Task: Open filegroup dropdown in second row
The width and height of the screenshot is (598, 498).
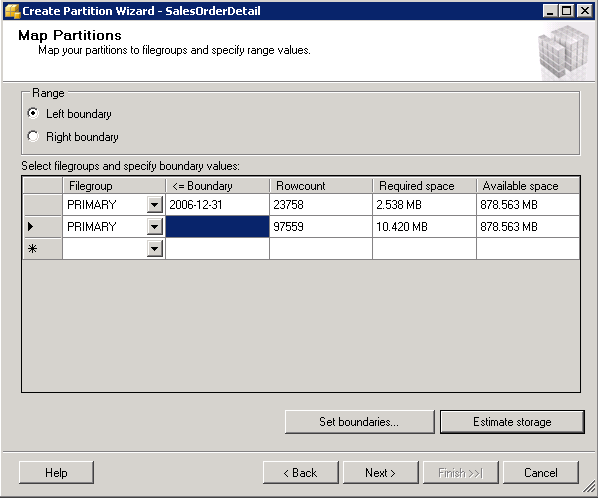Action: tap(154, 227)
